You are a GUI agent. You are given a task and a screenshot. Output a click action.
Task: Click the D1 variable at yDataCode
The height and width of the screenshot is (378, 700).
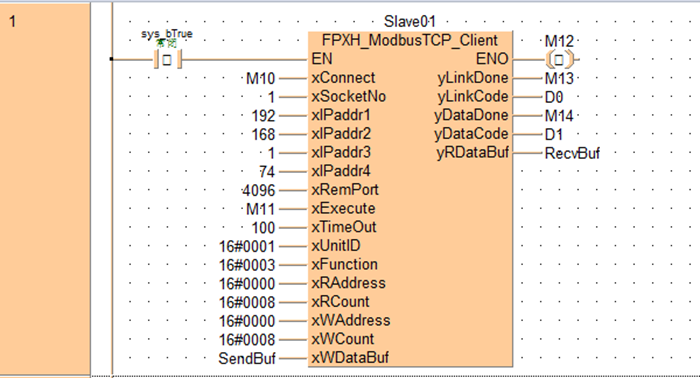pos(554,135)
